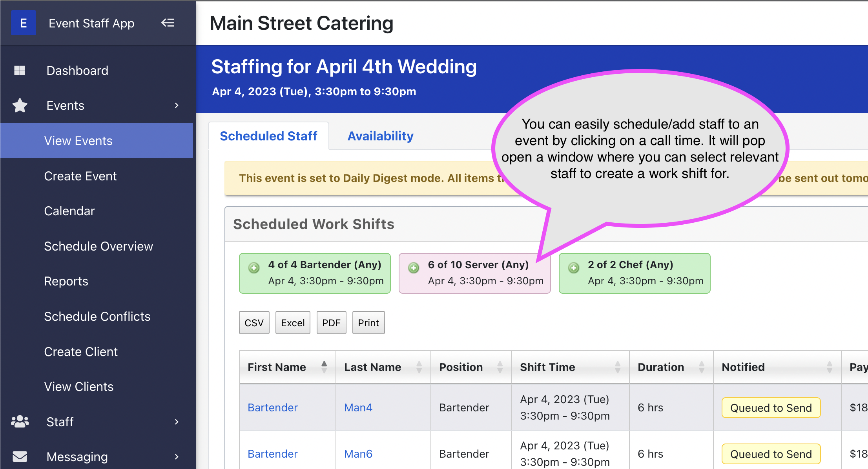Expand the Messaging menu chevron
This screenshot has height=469, width=868.
click(177, 456)
